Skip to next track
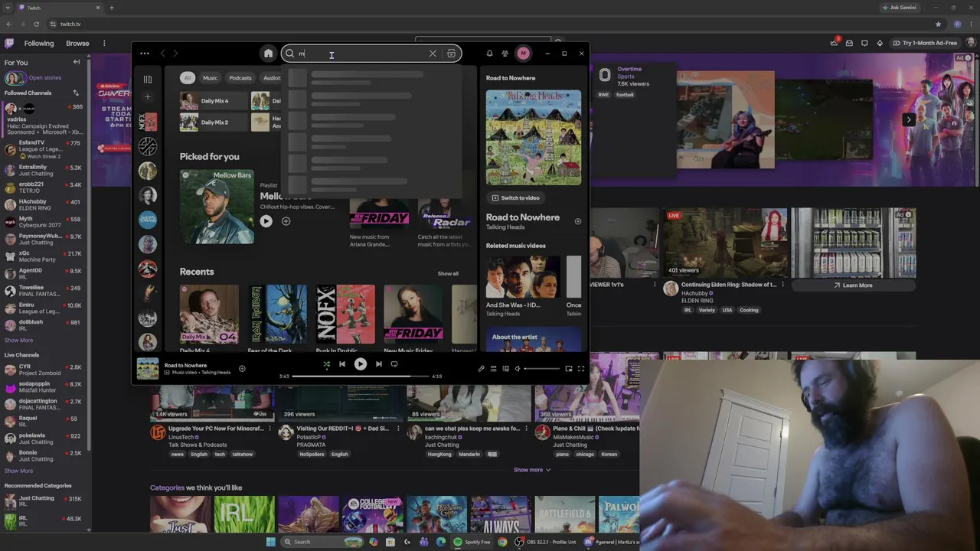This screenshot has width=980, height=551. click(x=378, y=364)
